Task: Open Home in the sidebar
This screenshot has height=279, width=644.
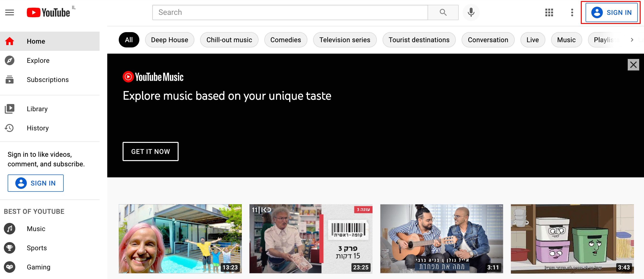Action: point(50,41)
